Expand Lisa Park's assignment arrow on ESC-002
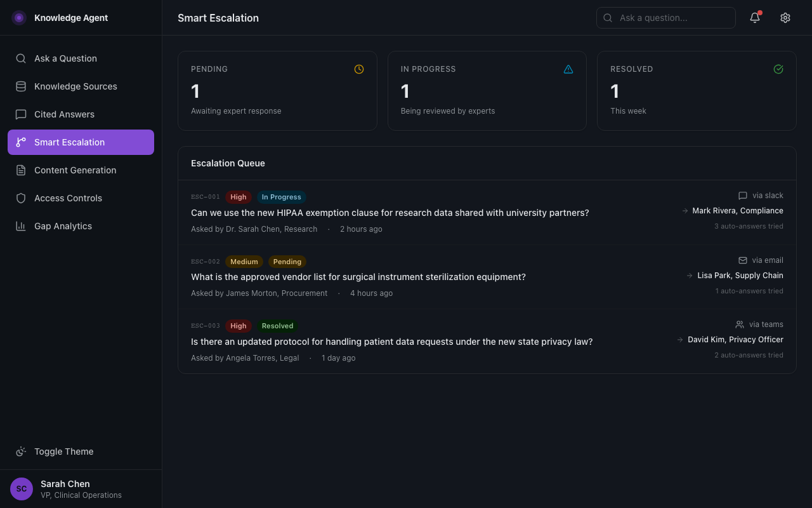Viewport: 812px width, 508px height. click(x=689, y=276)
